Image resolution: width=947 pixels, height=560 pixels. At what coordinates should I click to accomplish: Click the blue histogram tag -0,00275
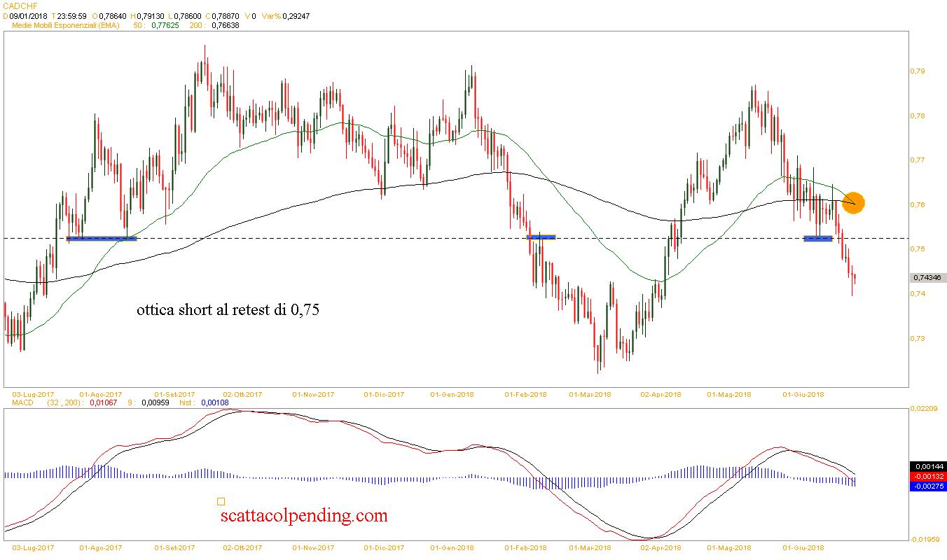[927, 486]
